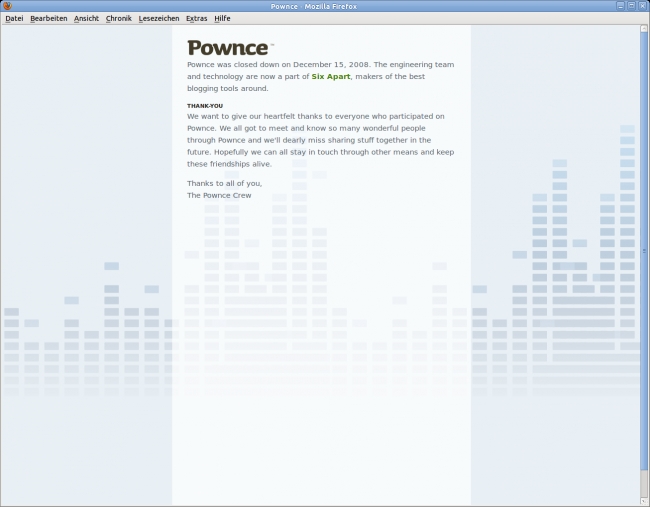Open the Datei menu
Screen dimensions: 650x507
tap(14, 18)
